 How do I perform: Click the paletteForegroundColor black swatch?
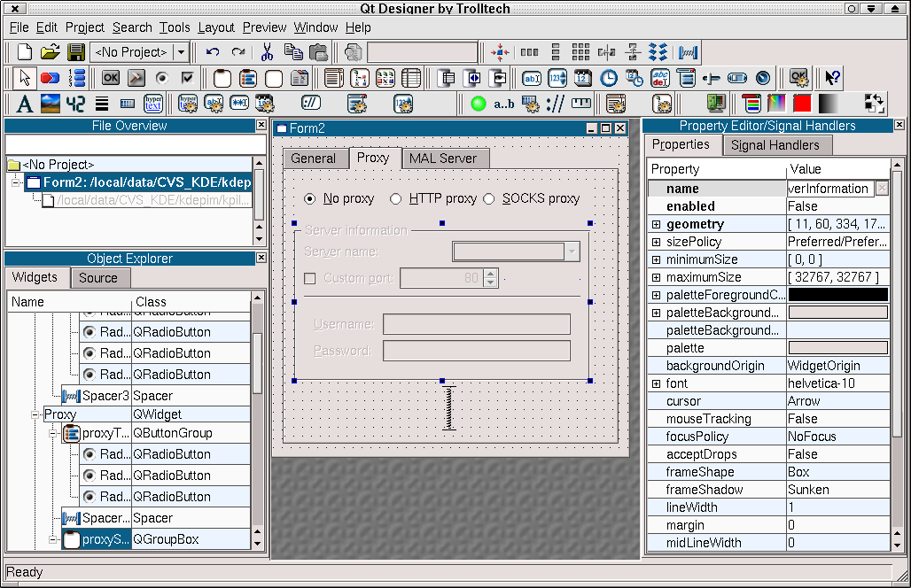837,295
